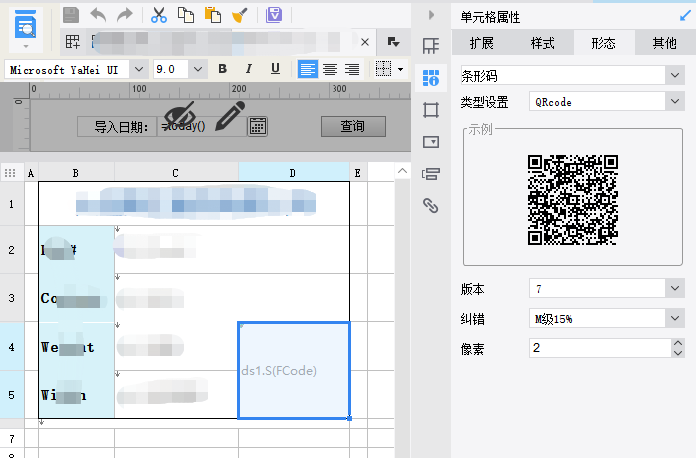Select column header B

tap(76, 173)
